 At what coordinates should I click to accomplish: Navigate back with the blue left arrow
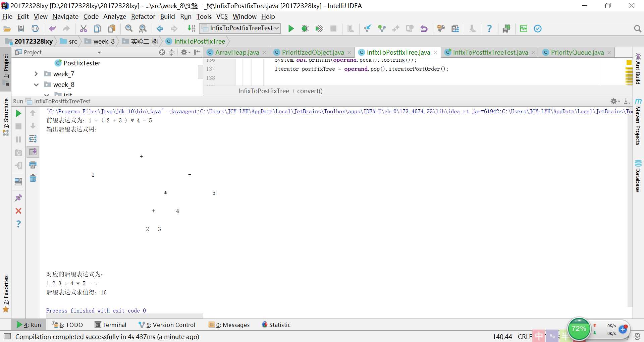[x=160, y=29]
